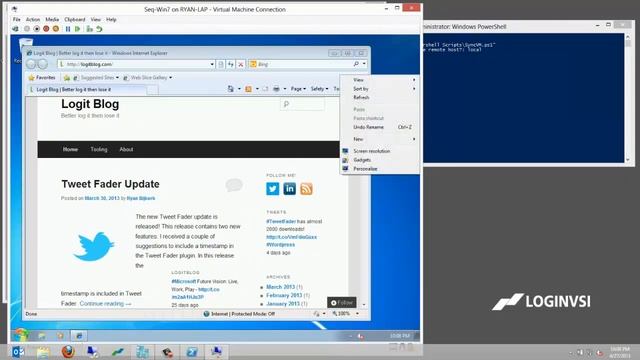The height and width of the screenshot is (360, 640).
Task: Open the Web Slice Gallery dropdown
Action: click(148, 78)
